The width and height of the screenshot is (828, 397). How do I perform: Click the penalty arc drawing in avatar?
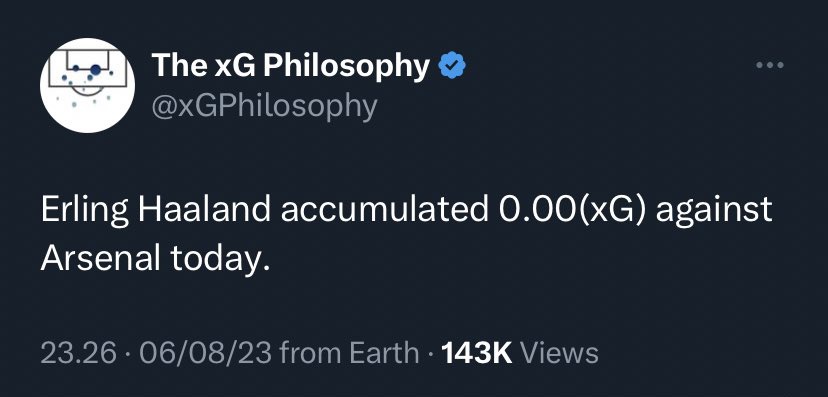87,90
